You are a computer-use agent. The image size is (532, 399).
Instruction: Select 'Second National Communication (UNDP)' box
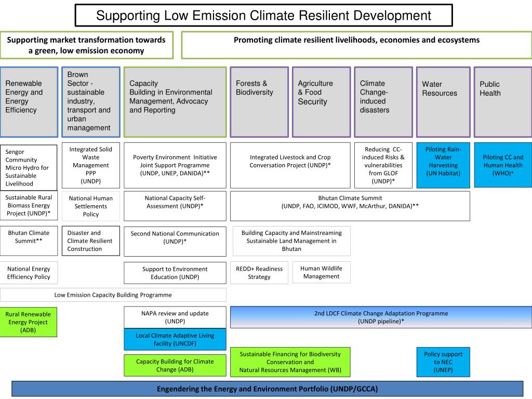tap(175, 241)
